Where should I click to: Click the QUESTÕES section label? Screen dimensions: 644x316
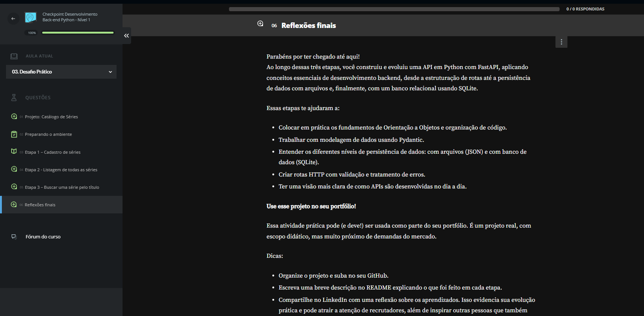tap(38, 97)
